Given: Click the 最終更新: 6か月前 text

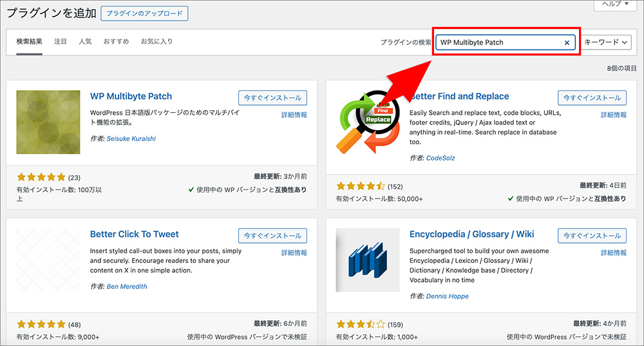Looking at the screenshot, I should (280, 324).
